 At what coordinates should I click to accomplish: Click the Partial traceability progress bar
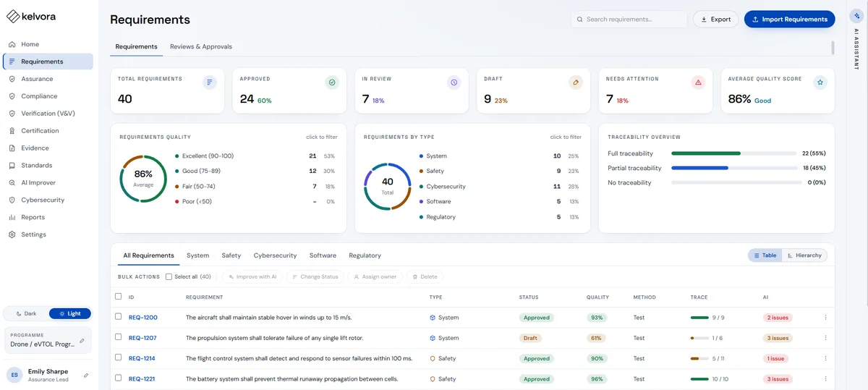point(733,168)
